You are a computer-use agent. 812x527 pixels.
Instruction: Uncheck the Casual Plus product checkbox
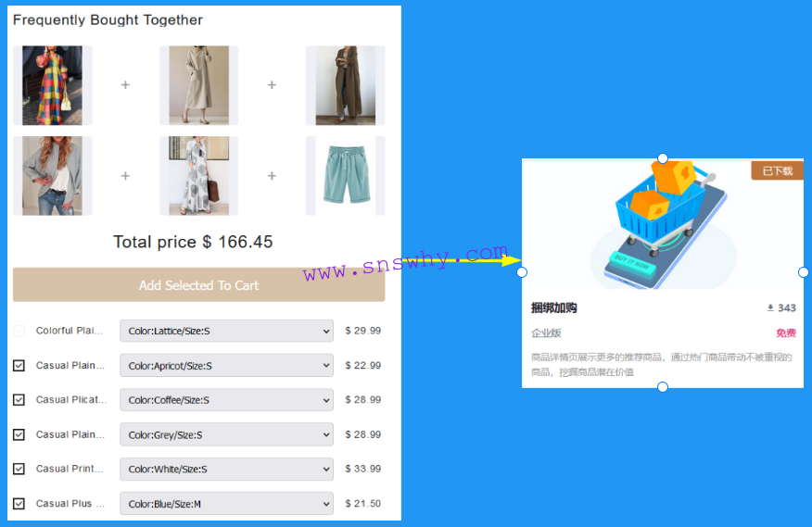point(19,504)
